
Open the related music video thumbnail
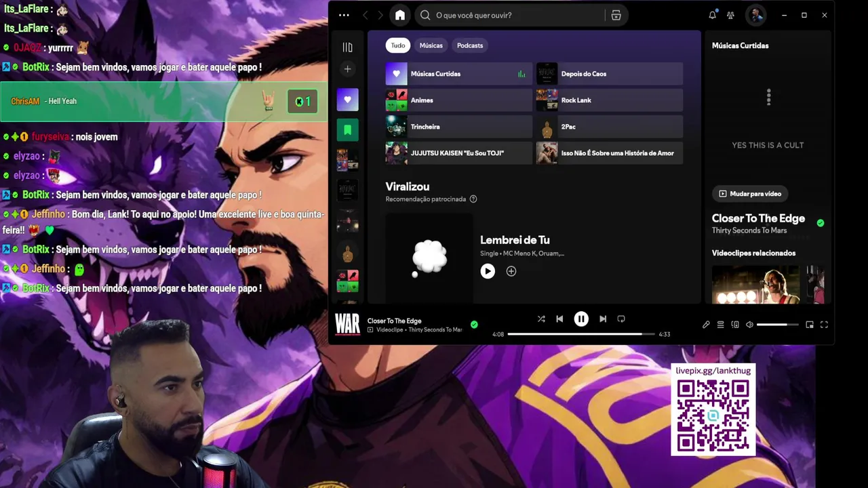(x=755, y=285)
